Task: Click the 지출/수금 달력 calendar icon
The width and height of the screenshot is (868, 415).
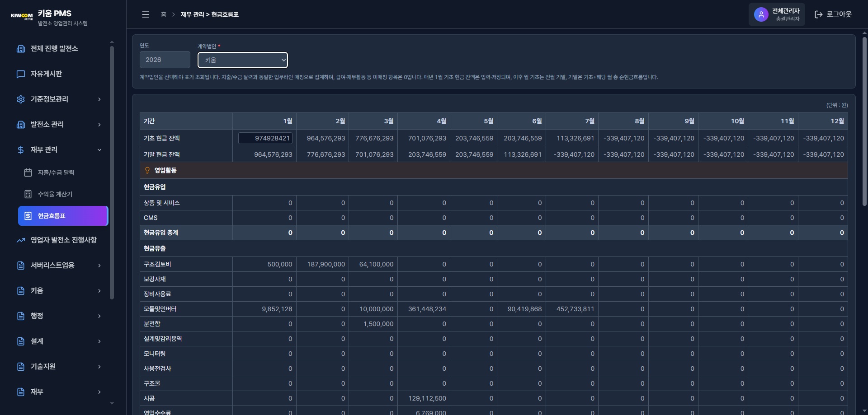Action: coord(28,173)
